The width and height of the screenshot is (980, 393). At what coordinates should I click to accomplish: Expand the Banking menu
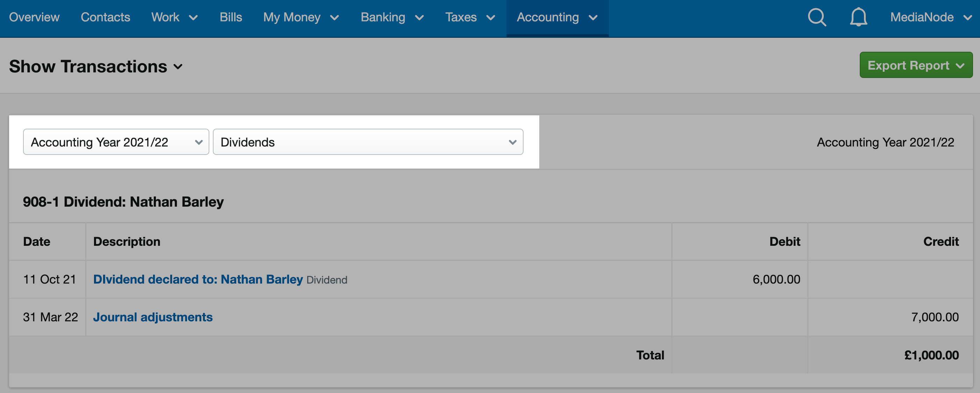coord(392,17)
